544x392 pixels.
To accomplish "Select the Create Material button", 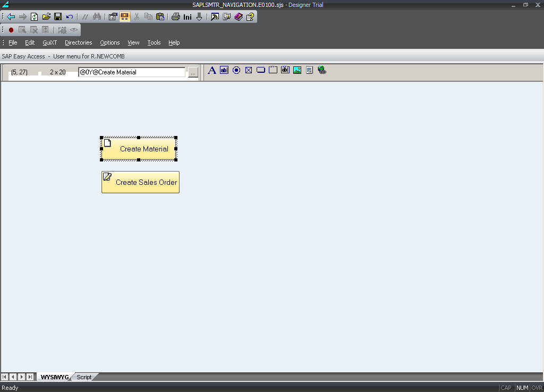I will (139, 149).
